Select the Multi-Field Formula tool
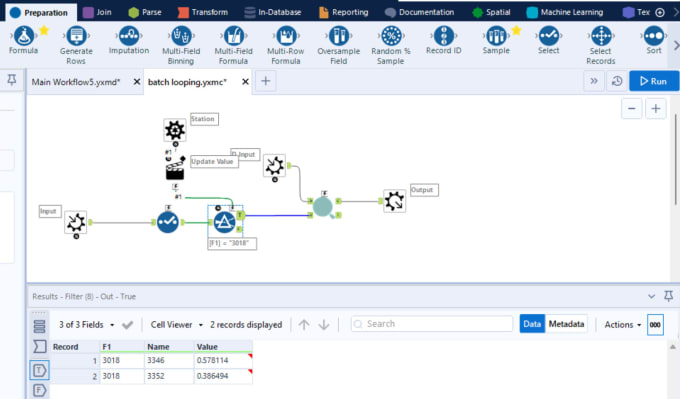This screenshot has height=399, width=680. tap(233, 45)
